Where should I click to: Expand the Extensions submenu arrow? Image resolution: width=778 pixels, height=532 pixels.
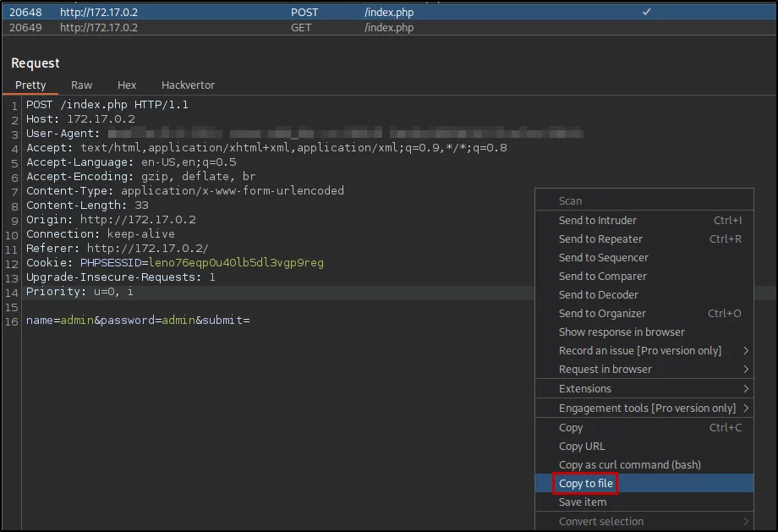tap(746, 388)
